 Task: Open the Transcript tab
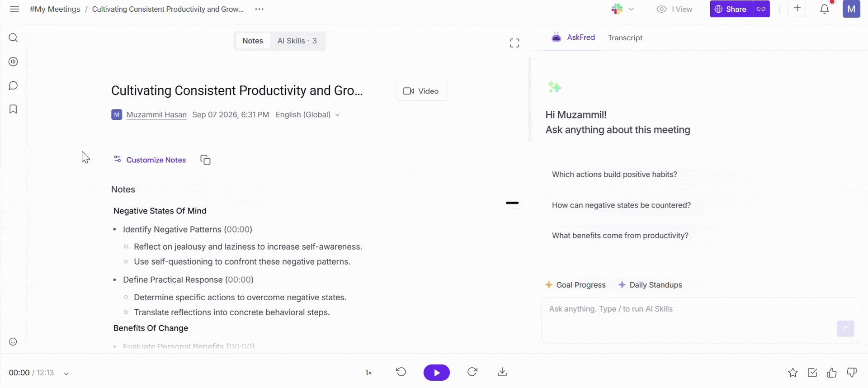[x=625, y=38]
